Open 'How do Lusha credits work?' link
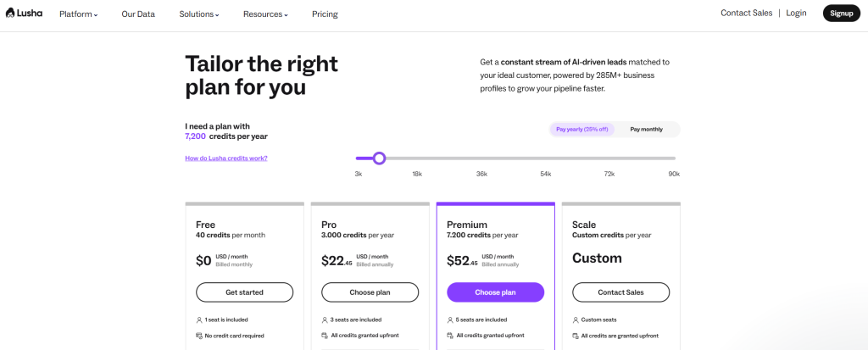 pos(226,158)
